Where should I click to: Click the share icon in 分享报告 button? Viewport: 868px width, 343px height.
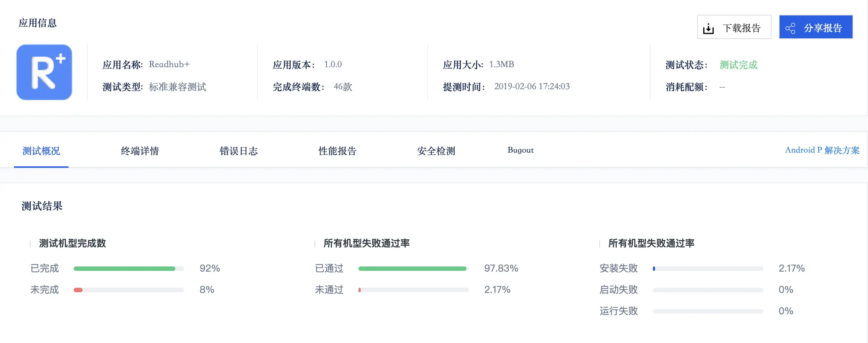point(790,28)
